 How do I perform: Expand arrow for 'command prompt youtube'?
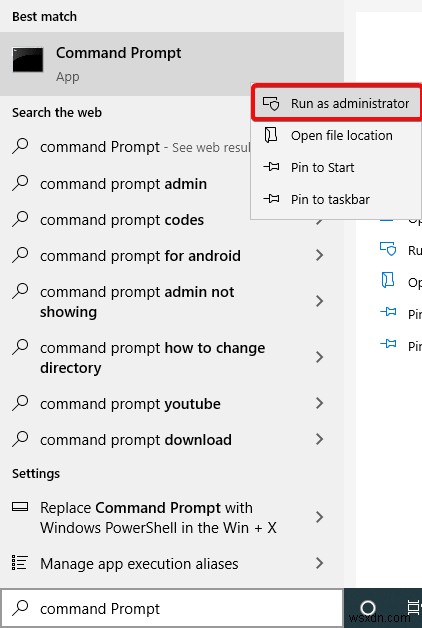(x=319, y=403)
